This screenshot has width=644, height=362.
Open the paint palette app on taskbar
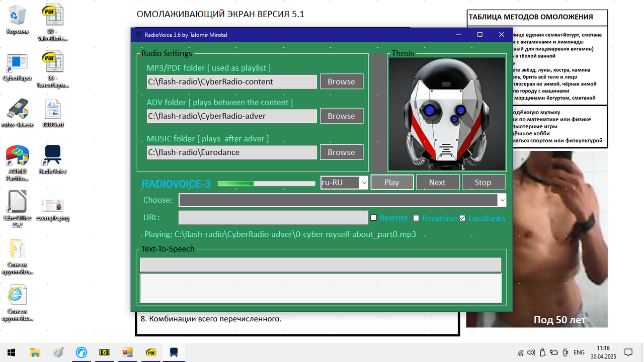[58, 352]
